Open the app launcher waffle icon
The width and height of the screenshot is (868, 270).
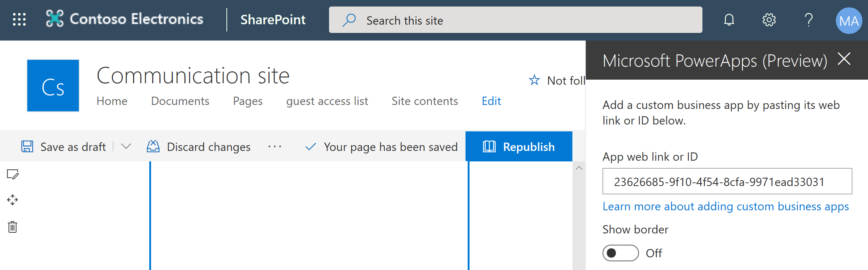point(19,20)
